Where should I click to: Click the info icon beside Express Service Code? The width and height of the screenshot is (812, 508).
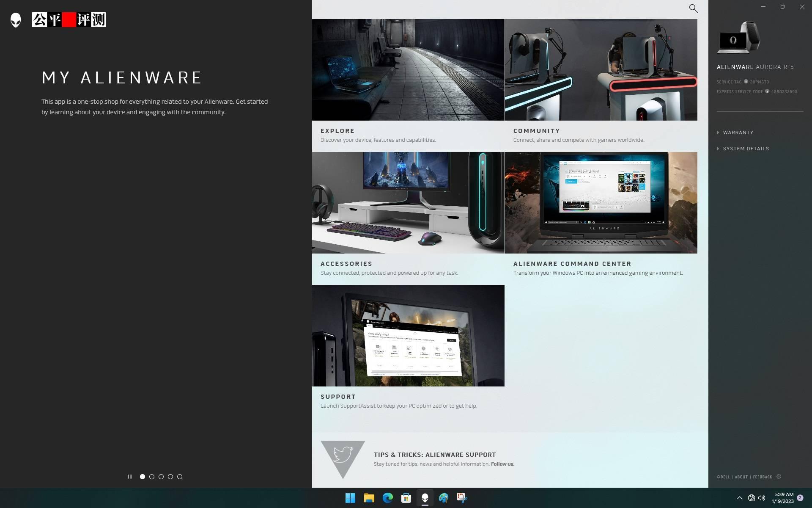(767, 91)
